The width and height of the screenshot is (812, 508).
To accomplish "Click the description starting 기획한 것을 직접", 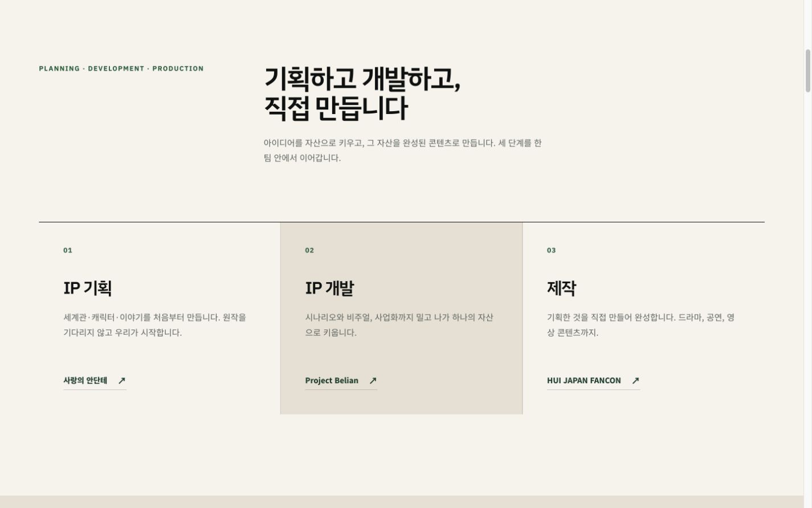I will (x=640, y=325).
